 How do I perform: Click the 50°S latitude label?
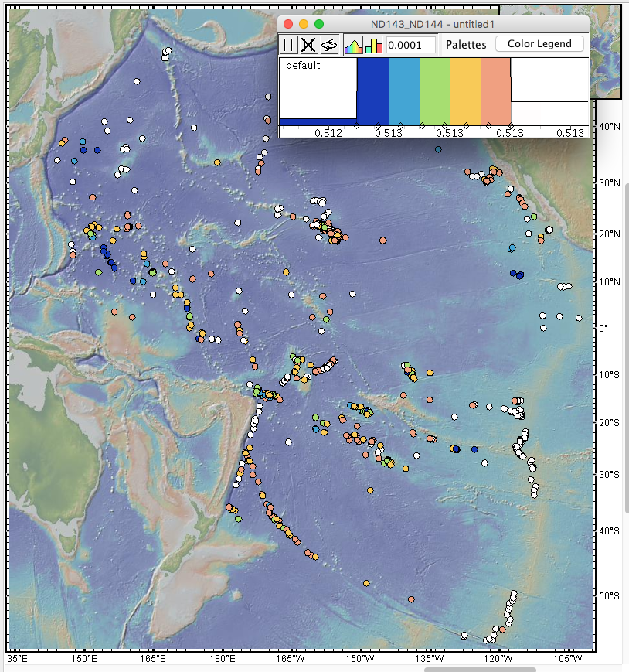pyautogui.click(x=610, y=596)
